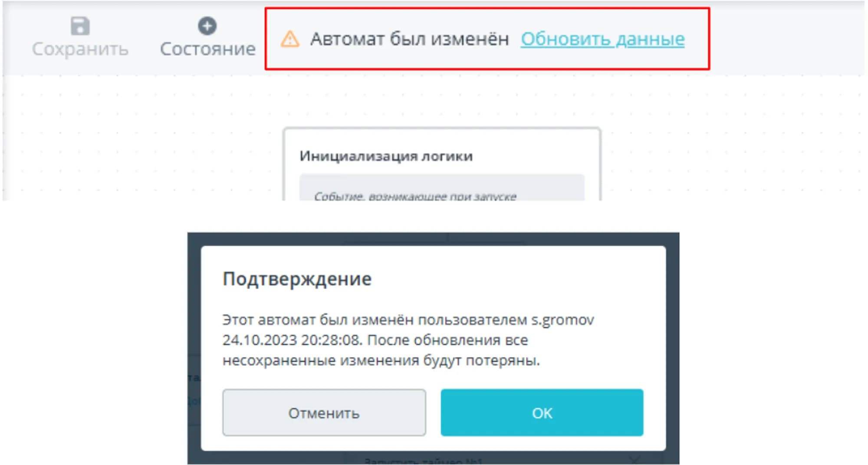The width and height of the screenshot is (868, 465).
Task: Click the state block's top border
Action: tap(441, 129)
